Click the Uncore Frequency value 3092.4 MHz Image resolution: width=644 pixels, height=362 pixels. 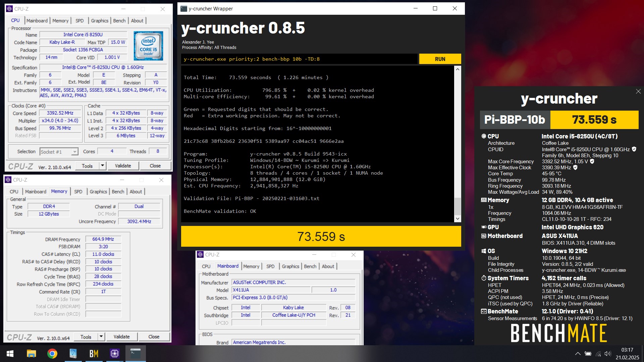pos(139,221)
